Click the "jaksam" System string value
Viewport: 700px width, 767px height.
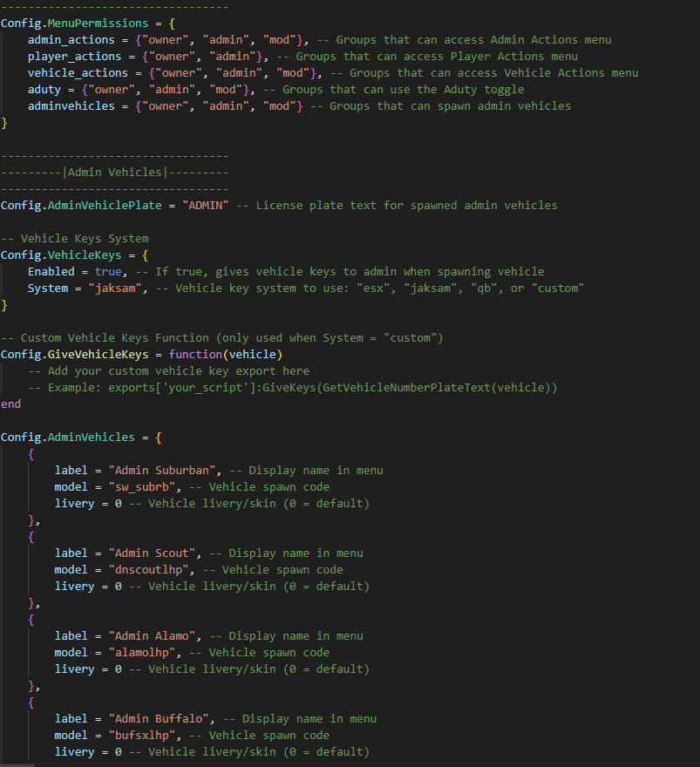115,288
